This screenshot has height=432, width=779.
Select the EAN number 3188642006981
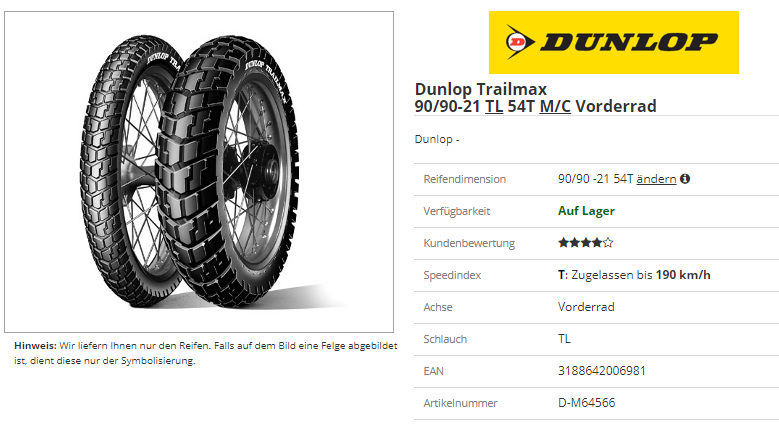[602, 371]
